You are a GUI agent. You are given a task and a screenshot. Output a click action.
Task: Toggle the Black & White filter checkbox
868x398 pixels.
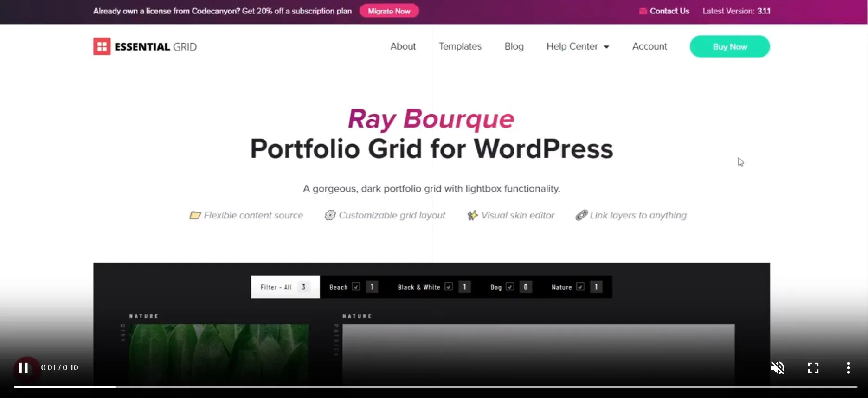pyautogui.click(x=449, y=287)
